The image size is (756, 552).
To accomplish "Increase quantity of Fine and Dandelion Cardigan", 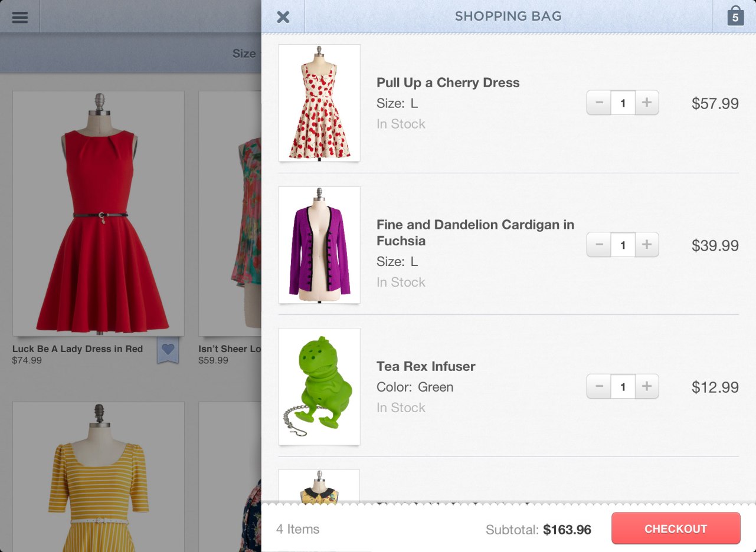I will (x=647, y=244).
